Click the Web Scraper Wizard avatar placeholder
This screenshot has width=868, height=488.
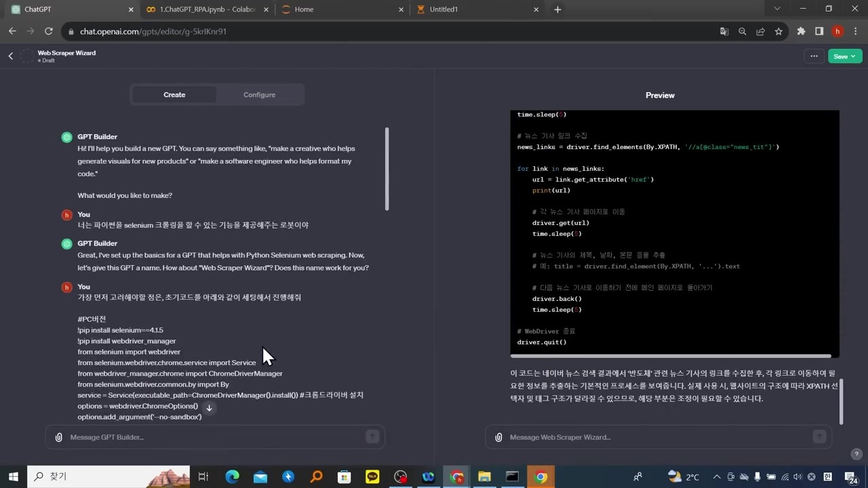27,56
